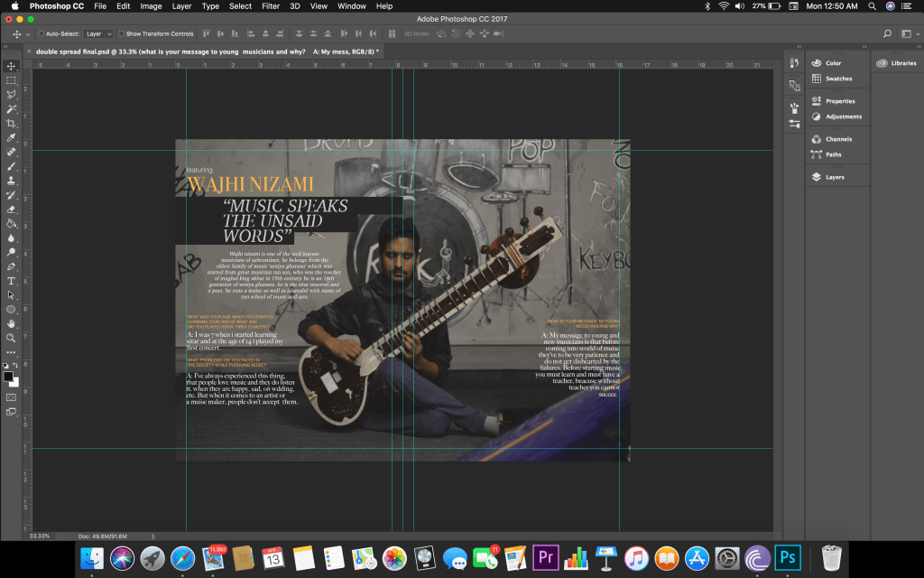
Task: Select the Eraser tool
Action: [x=11, y=209]
